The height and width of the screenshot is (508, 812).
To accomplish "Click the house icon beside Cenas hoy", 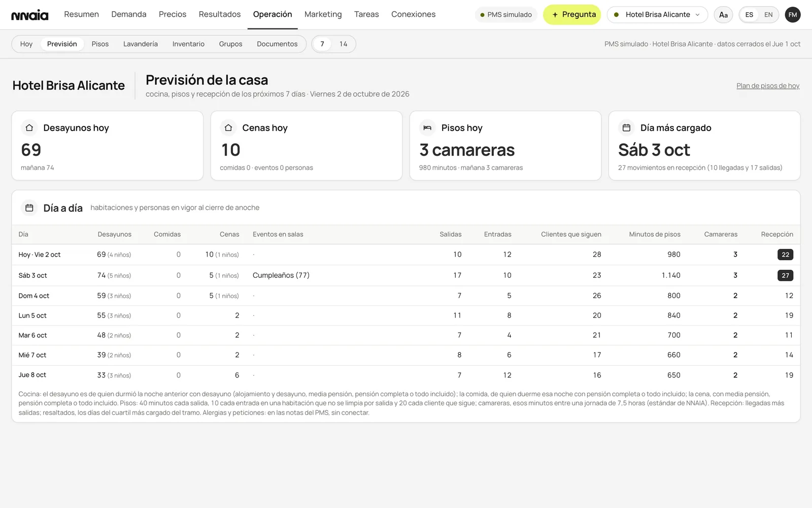I will 228,128.
